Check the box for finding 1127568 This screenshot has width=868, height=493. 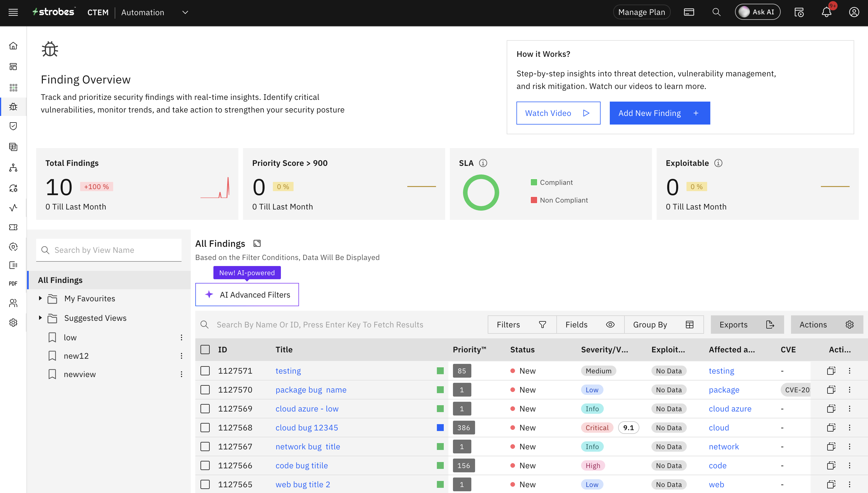205,428
